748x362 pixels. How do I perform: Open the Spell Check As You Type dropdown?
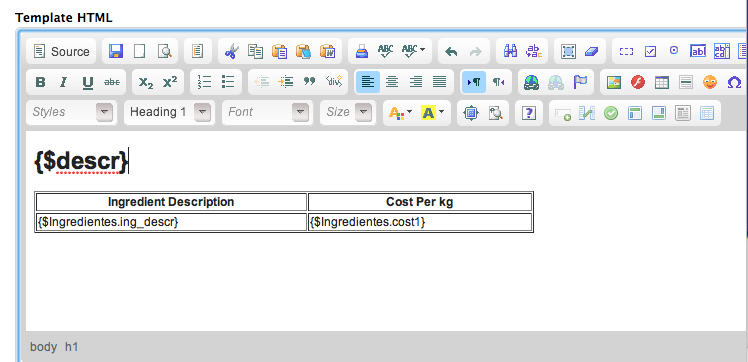(x=413, y=51)
